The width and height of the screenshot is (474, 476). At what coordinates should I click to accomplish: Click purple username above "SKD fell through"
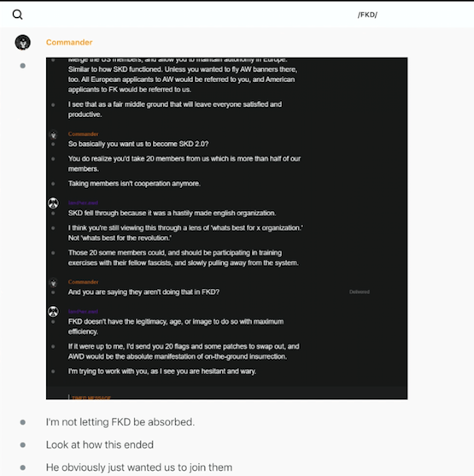coord(83,203)
